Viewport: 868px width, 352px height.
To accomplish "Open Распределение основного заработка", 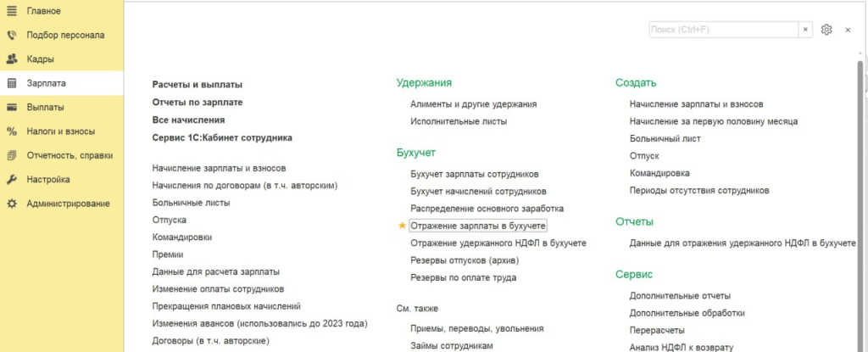I will (x=487, y=209).
